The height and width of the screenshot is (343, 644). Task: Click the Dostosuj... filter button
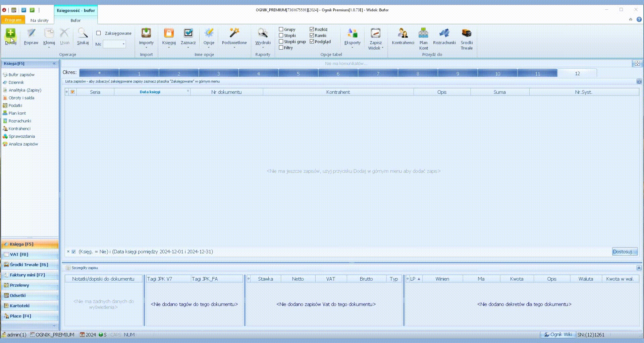coord(625,252)
